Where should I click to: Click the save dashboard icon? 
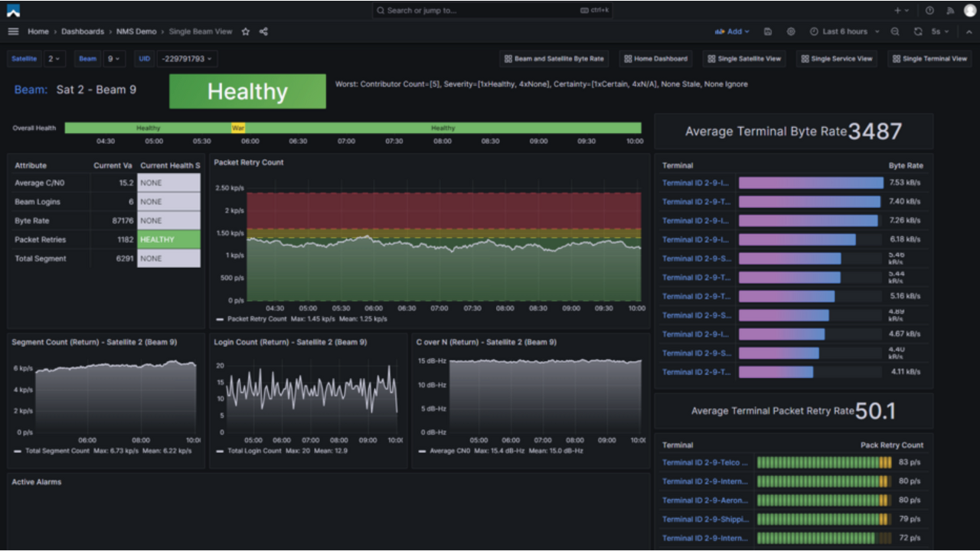click(768, 31)
